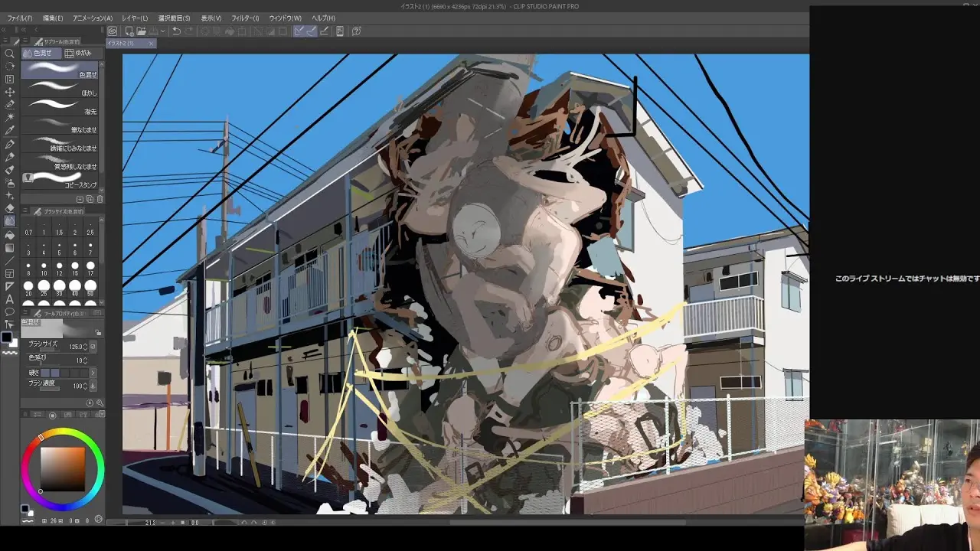The image size is (980, 551).
Task: Switch to the ゆがみ sub tool tab
Action: point(79,54)
